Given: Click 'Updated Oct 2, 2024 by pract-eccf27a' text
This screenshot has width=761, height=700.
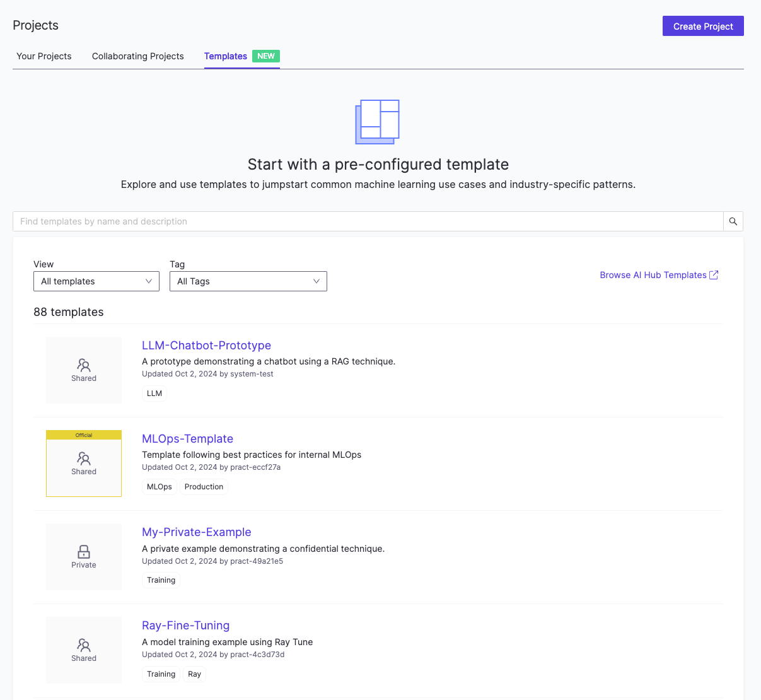Looking at the screenshot, I should point(211,467).
